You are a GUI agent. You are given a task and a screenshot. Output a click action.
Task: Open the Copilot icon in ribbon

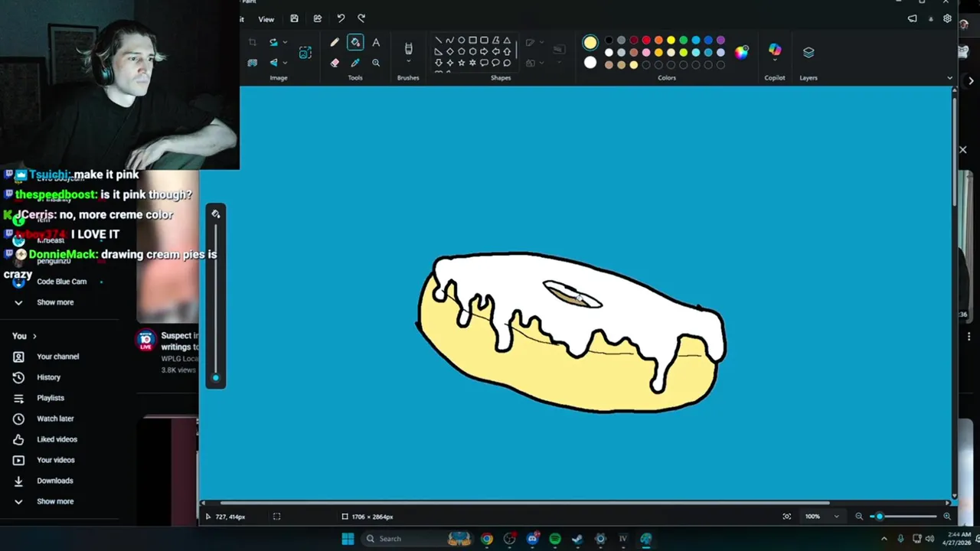775,51
